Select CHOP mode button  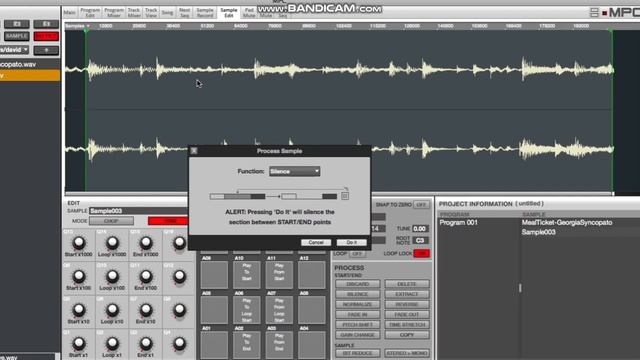pyautogui.click(x=111, y=221)
